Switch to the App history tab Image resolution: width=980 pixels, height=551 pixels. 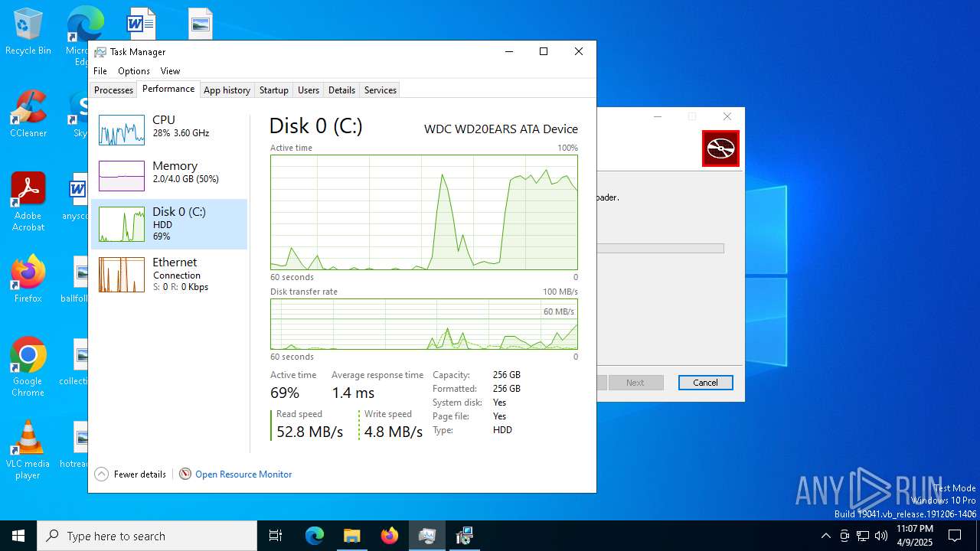click(x=227, y=90)
